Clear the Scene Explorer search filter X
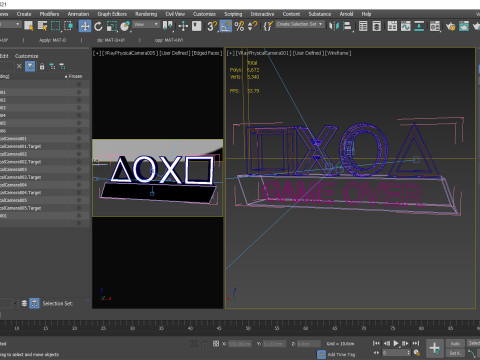The height and width of the screenshot is (360, 480). click(x=19, y=66)
